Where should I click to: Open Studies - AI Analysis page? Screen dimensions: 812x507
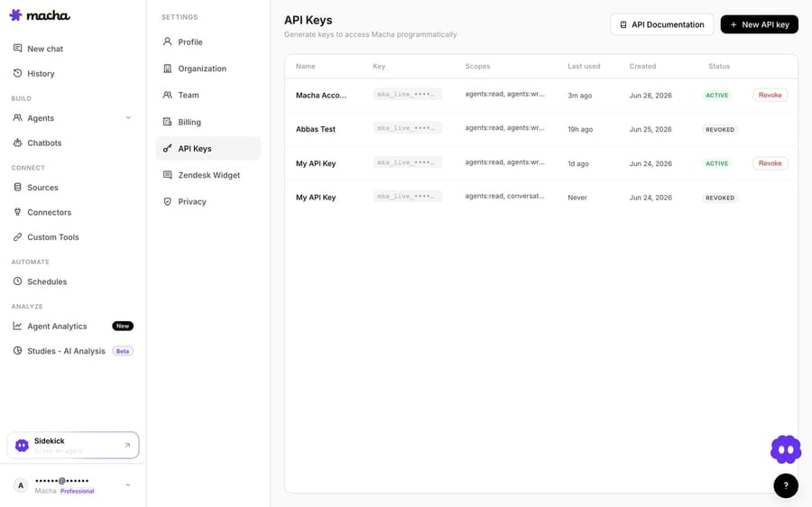72,351
